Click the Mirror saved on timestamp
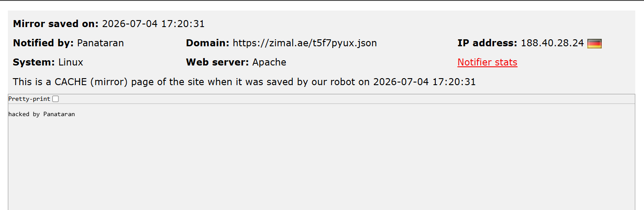The image size is (644, 210). (153, 24)
